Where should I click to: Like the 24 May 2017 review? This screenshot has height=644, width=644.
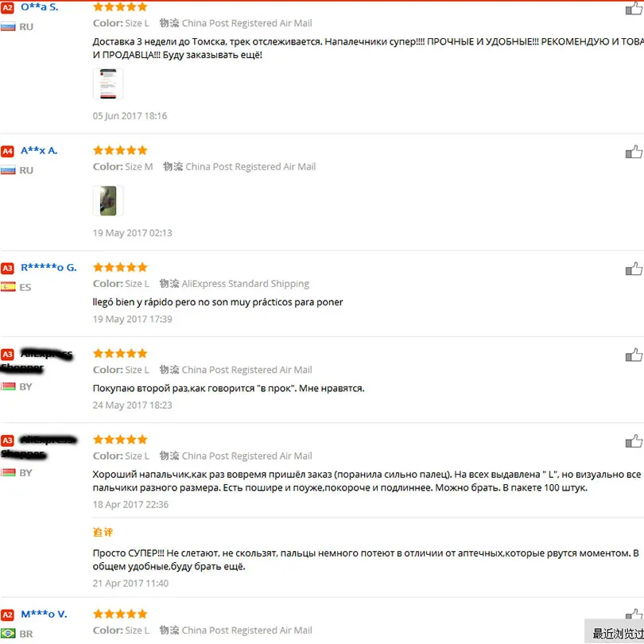point(634,355)
